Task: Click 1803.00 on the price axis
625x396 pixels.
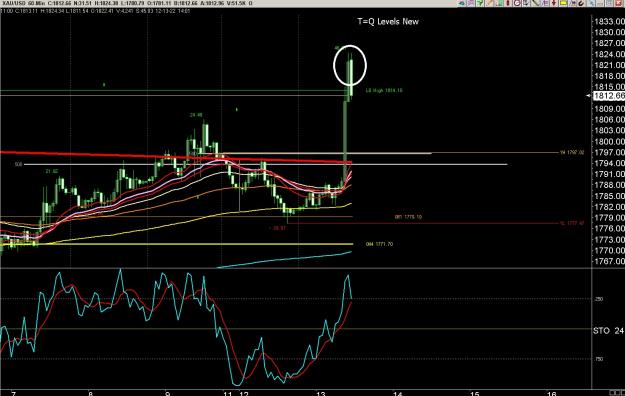Action: [x=609, y=130]
